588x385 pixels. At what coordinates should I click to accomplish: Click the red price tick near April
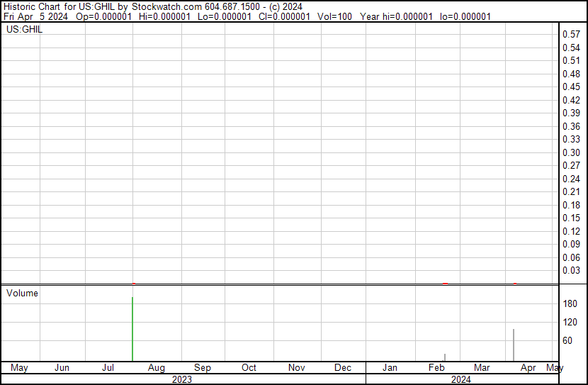pyautogui.click(x=515, y=284)
